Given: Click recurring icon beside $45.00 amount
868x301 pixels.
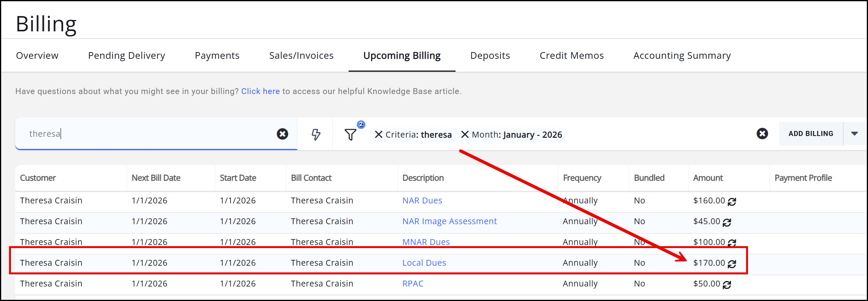Looking at the screenshot, I should (x=726, y=222).
